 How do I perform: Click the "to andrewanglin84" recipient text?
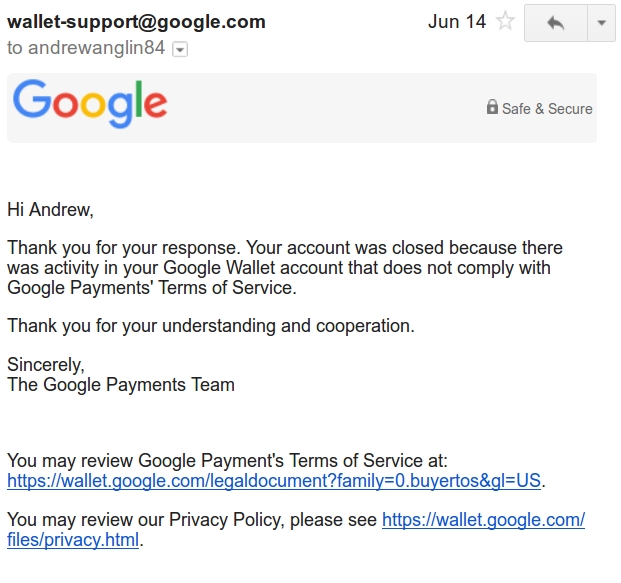tap(86, 48)
